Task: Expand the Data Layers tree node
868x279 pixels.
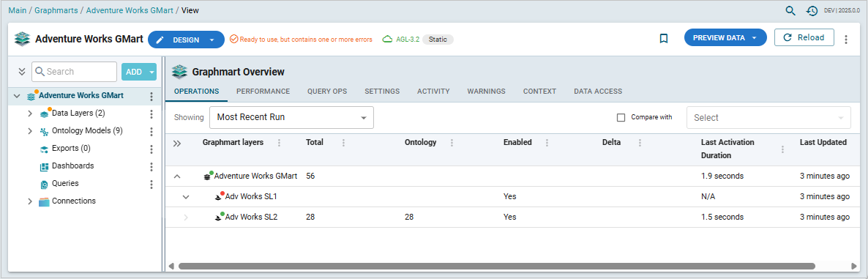Action: [31, 114]
